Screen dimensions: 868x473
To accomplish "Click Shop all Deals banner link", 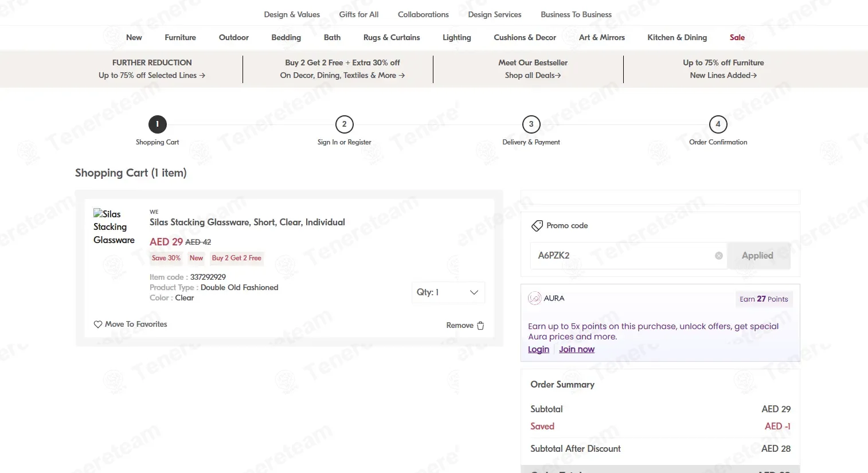I will click(x=533, y=75).
